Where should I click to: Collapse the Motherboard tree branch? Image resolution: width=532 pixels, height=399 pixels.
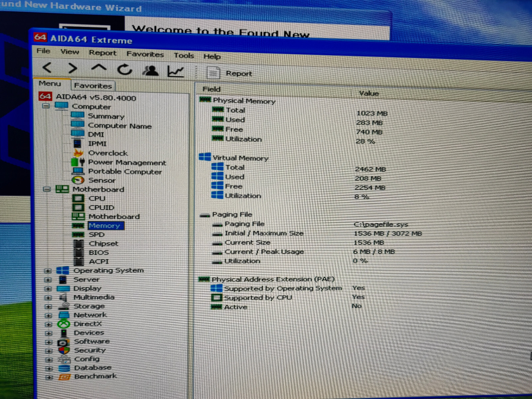click(x=47, y=189)
